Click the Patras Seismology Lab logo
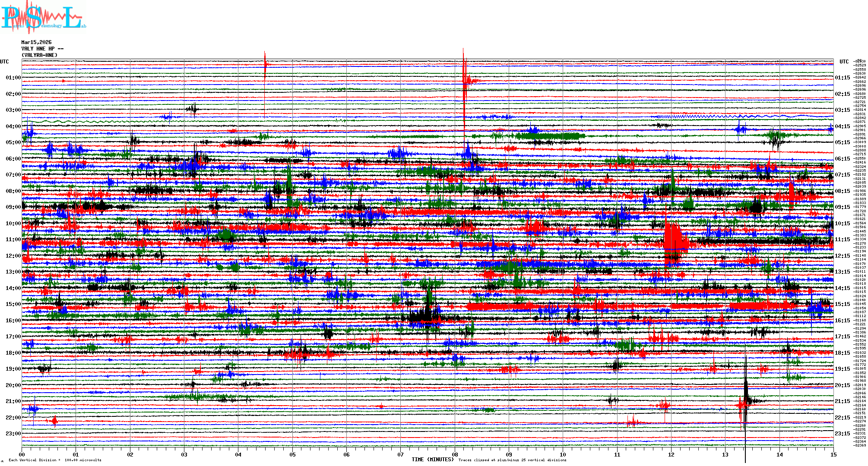 coord(43,17)
